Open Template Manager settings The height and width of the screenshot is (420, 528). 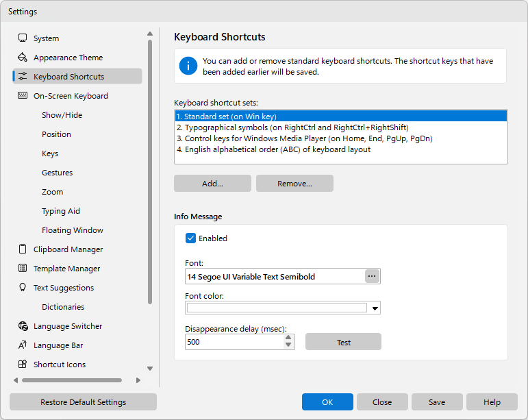pyautogui.click(x=66, y=269)
